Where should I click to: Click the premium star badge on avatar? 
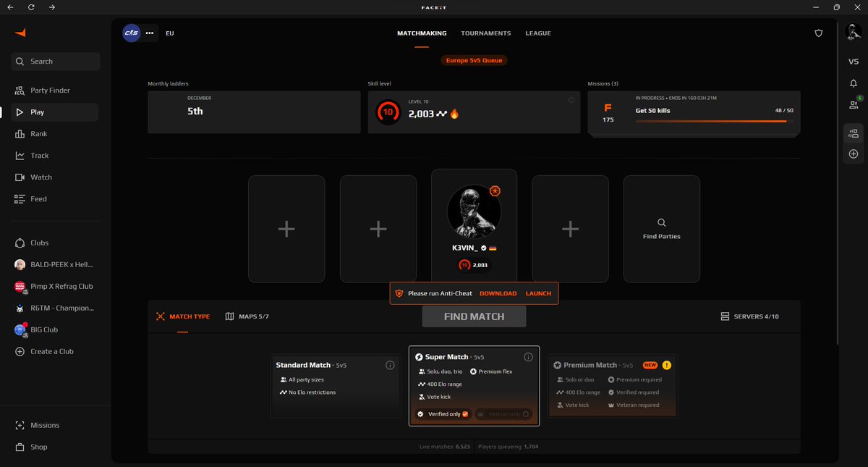point(495,191)
